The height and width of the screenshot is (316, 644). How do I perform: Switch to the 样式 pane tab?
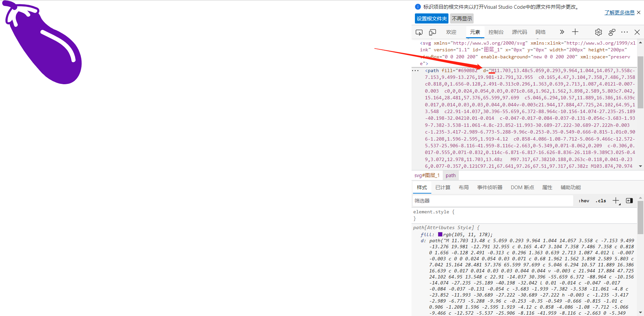point(422,187)
